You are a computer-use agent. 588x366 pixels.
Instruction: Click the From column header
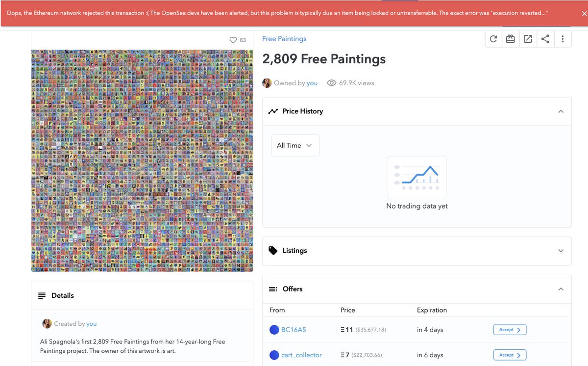(277, 310)
